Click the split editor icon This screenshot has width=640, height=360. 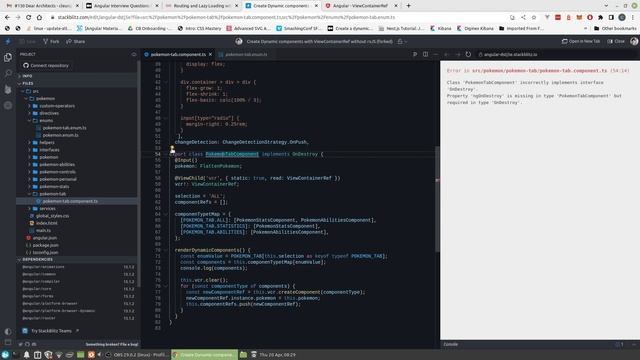(425, 54)
